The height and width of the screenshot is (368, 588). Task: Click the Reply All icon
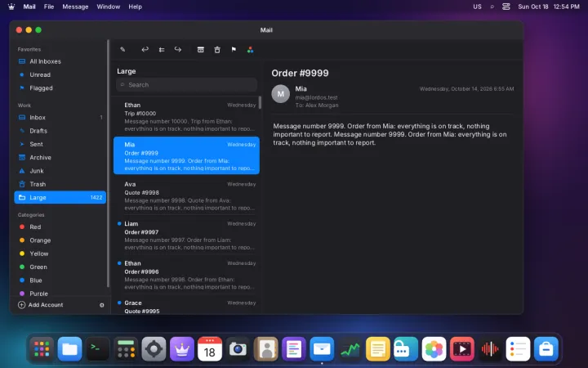pyautogui.click(x=162, y=50)
